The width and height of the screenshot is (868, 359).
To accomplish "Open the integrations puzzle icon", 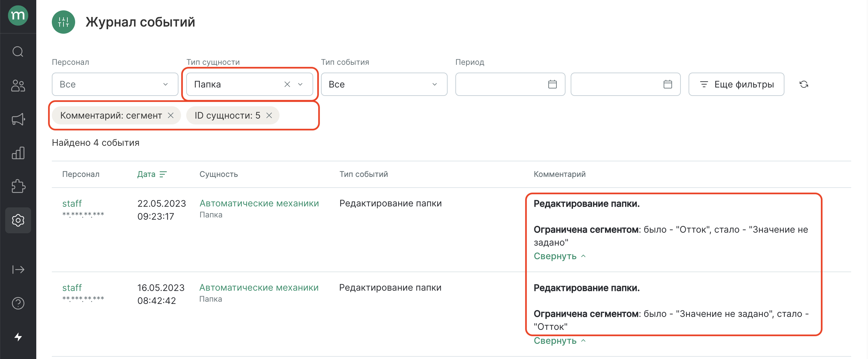I will 18,186.
